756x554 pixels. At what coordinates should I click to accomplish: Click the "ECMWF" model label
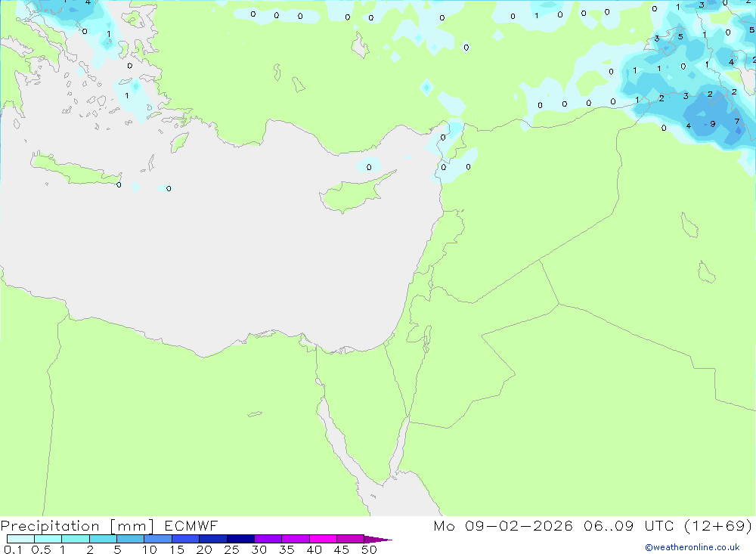point(191,525)
